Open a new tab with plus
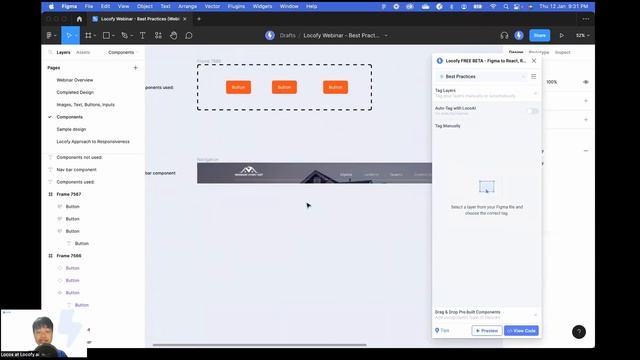 click(199, 19)
